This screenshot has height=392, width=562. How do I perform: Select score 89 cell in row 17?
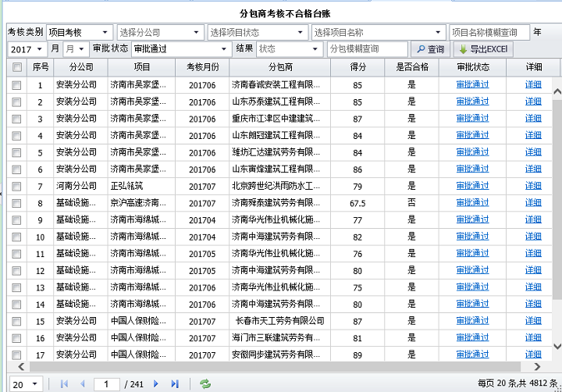tap(357, 355)
